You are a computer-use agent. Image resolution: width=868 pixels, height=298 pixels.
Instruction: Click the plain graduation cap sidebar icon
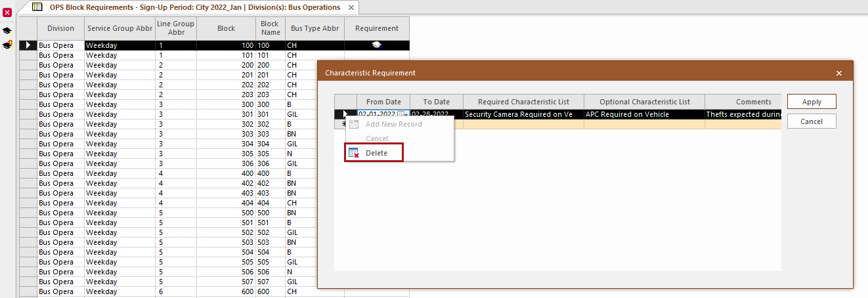[7, 31]
